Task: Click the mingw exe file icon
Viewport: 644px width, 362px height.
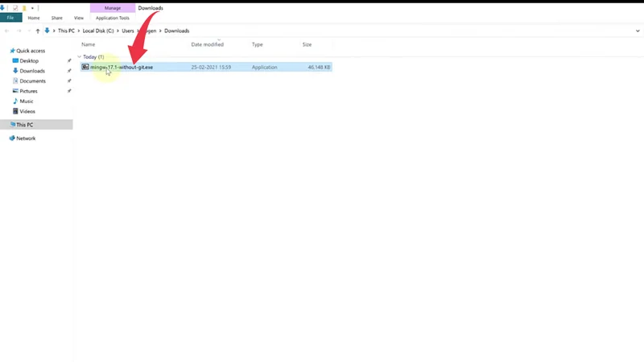Action: point(85,67)
